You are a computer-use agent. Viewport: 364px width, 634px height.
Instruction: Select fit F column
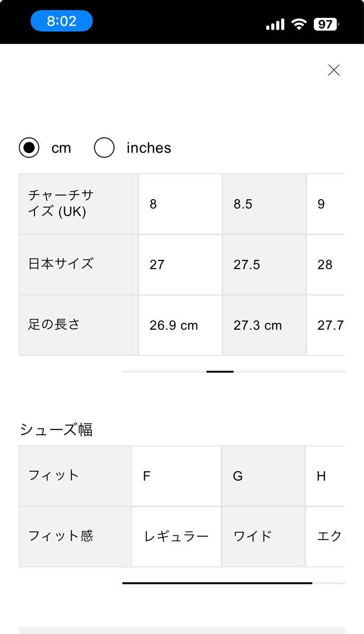pos(176,476)
